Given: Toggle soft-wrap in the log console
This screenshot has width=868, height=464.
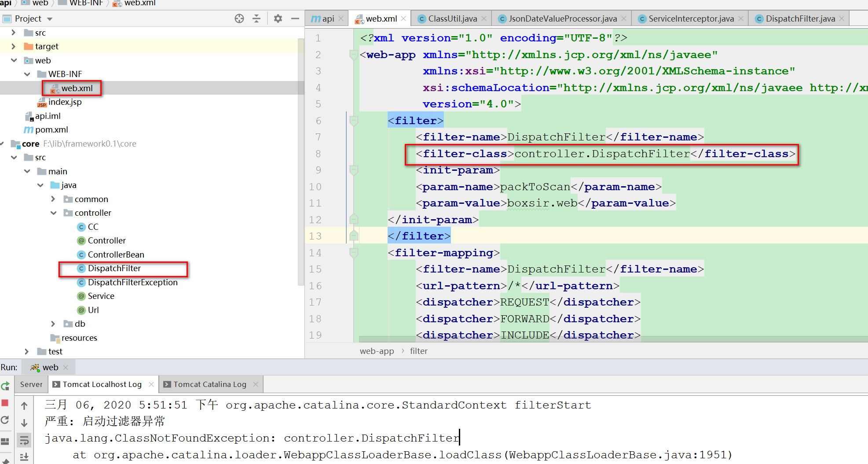Looking at the screenshot, I should point(24,440).
